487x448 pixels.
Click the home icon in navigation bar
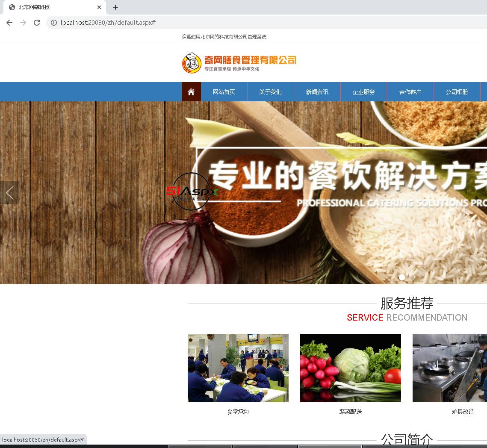[x=191, y=92]
